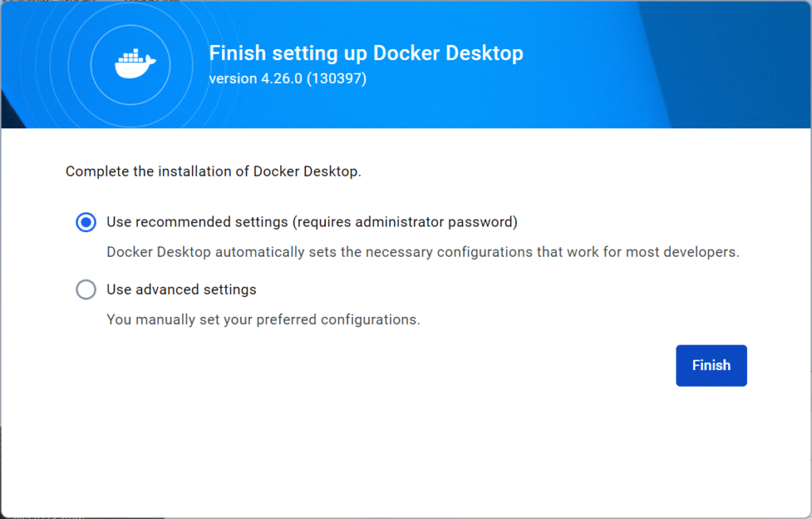Click the dark triangle at header's left corner
Screen dimensions: 812x519
pos(11,110)
